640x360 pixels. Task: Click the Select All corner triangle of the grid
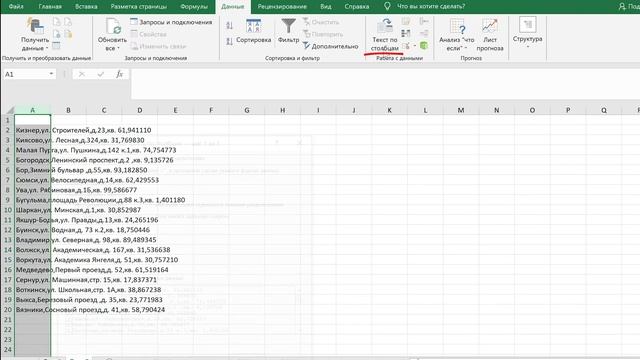pos(10,110)
